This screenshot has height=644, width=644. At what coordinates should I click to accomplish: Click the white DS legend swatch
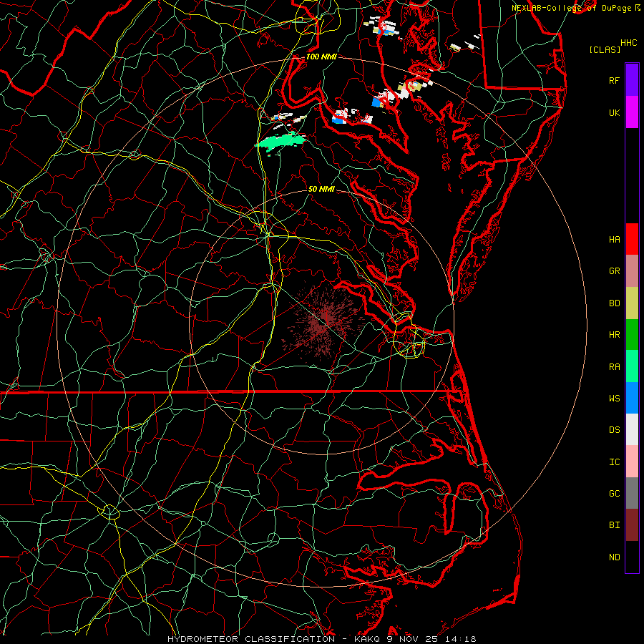632,429
